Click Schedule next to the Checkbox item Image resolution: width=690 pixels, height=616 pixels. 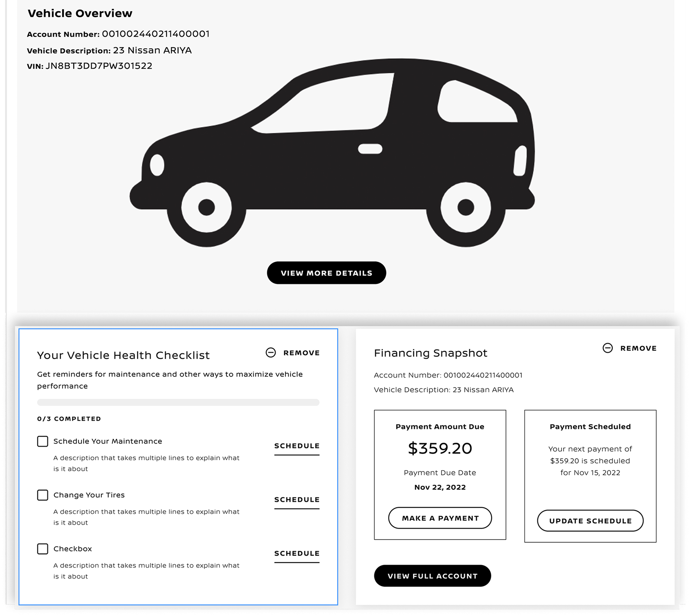pyautogui.click(x=296, y=553)
